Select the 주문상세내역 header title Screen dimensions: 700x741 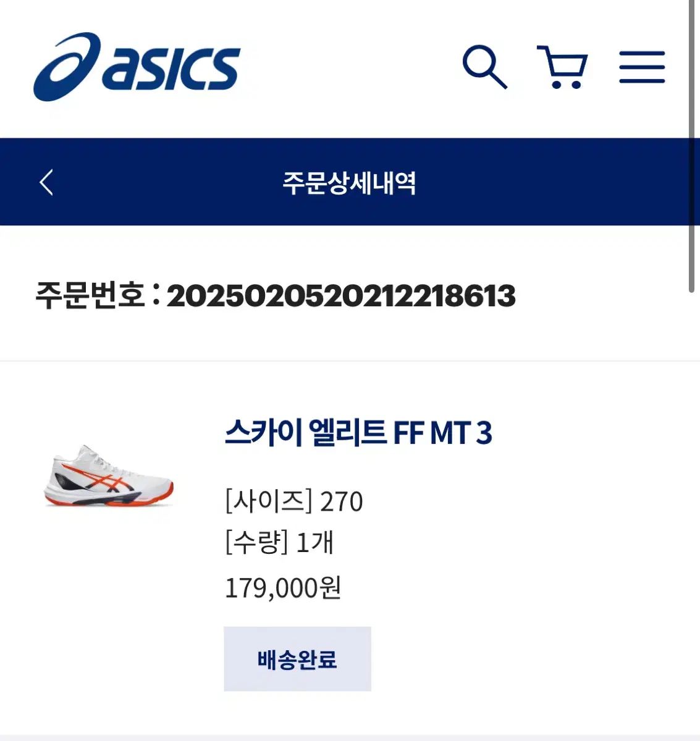349,182
